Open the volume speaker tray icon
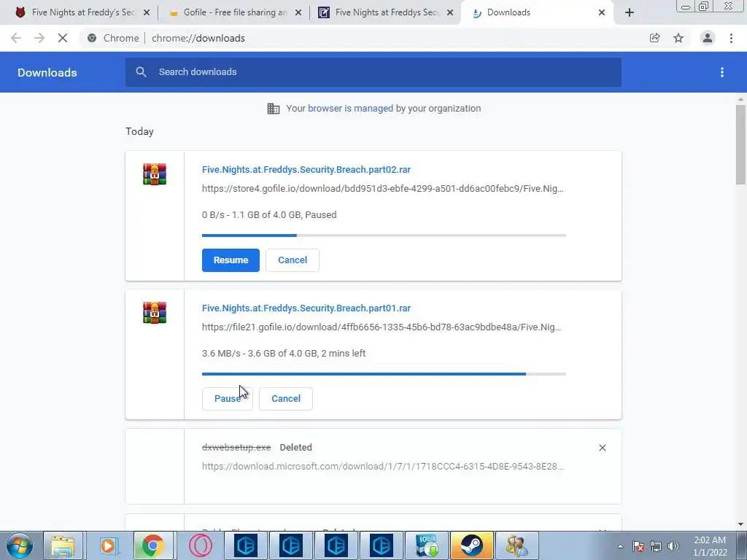 [673, 546]
